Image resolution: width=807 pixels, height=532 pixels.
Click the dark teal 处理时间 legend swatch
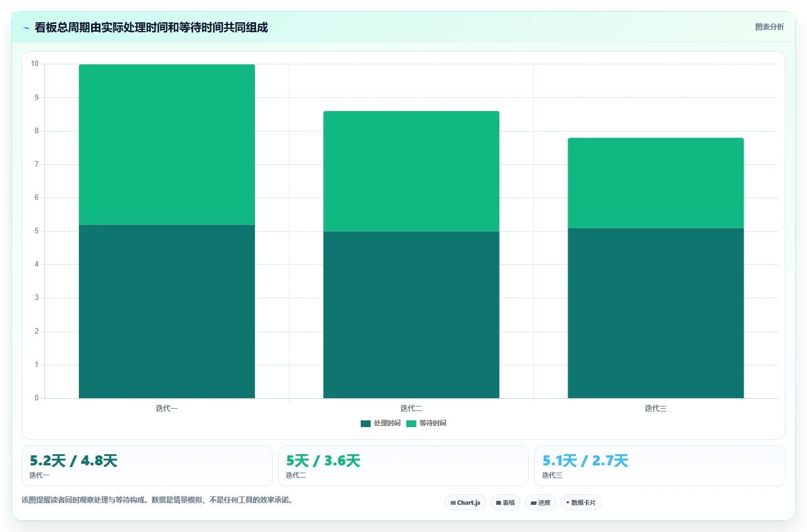365,424
